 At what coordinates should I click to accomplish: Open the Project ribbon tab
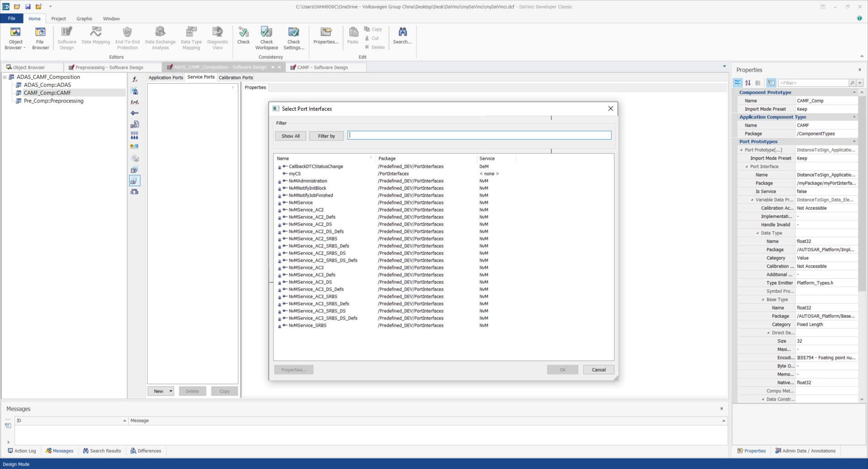(58, 19)
